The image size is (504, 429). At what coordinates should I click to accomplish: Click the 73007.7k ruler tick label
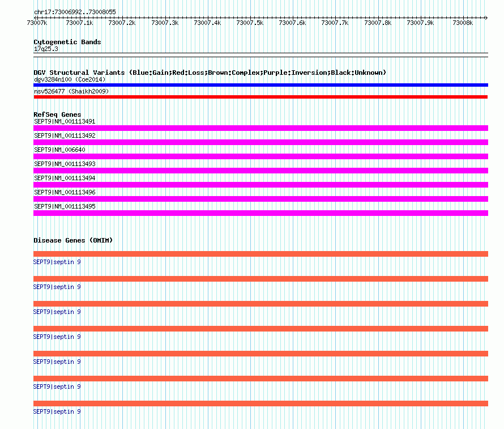click(x=335, y=23)
